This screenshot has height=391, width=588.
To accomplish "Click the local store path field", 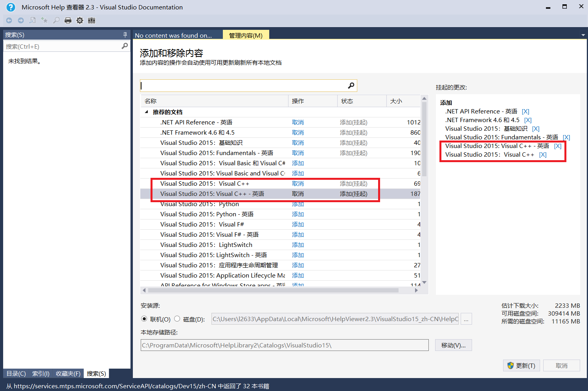I will point(285,345).
